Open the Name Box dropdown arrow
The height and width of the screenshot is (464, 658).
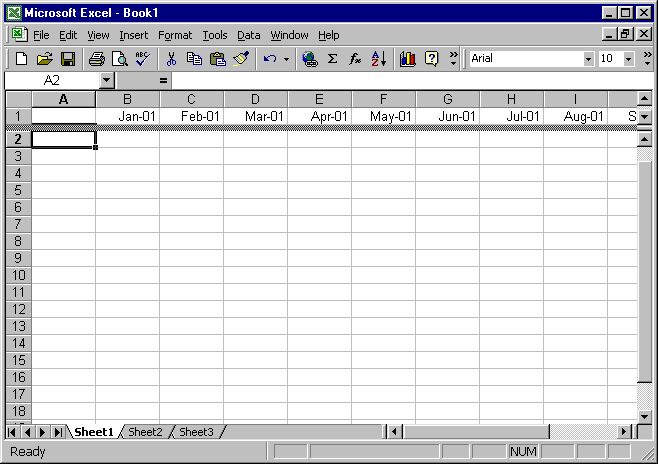coord(107,80)
